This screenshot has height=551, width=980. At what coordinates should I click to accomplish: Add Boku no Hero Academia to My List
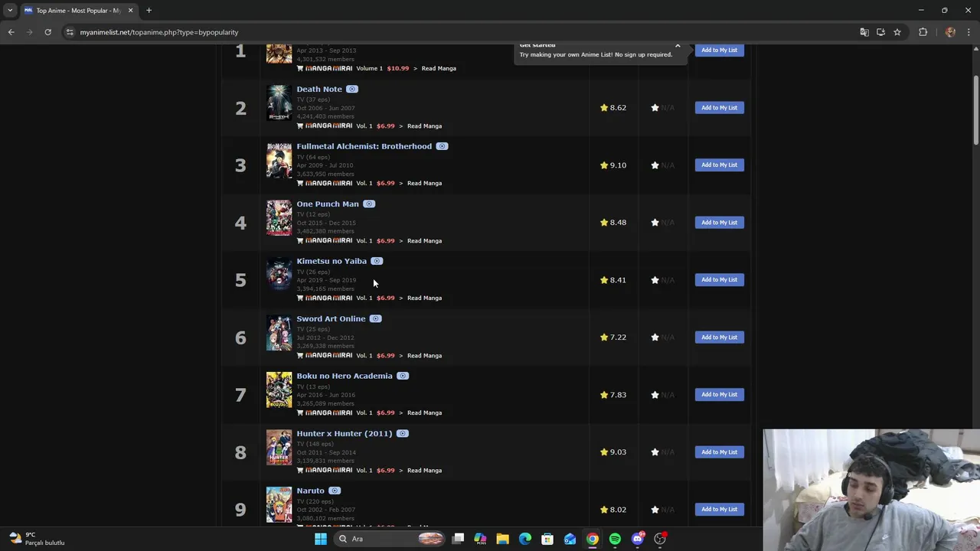point(719,395)
